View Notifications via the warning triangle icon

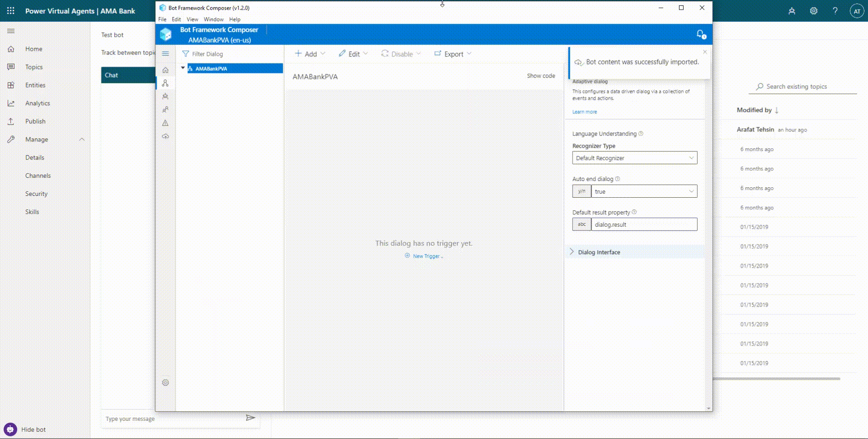click(165, 123)
